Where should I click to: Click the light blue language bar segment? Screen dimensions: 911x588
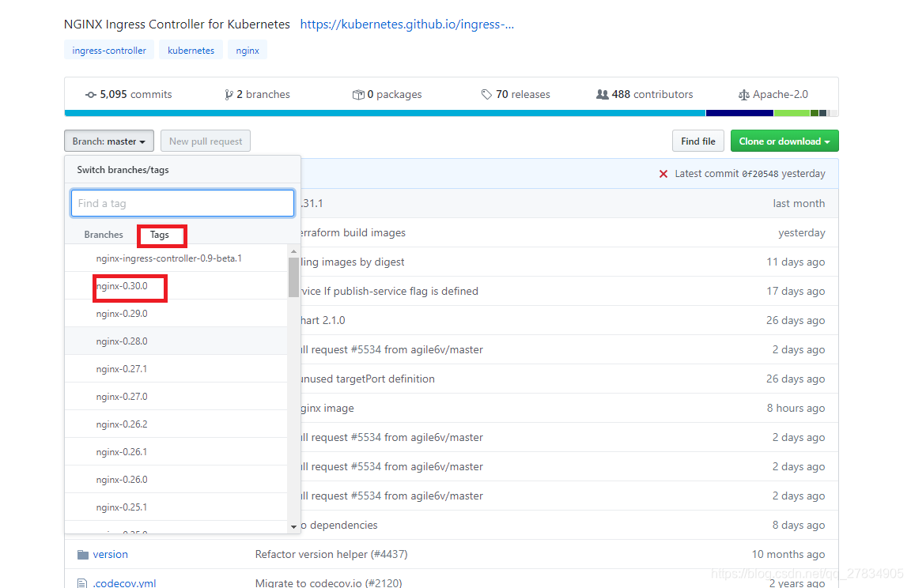[x=385, y=113]
